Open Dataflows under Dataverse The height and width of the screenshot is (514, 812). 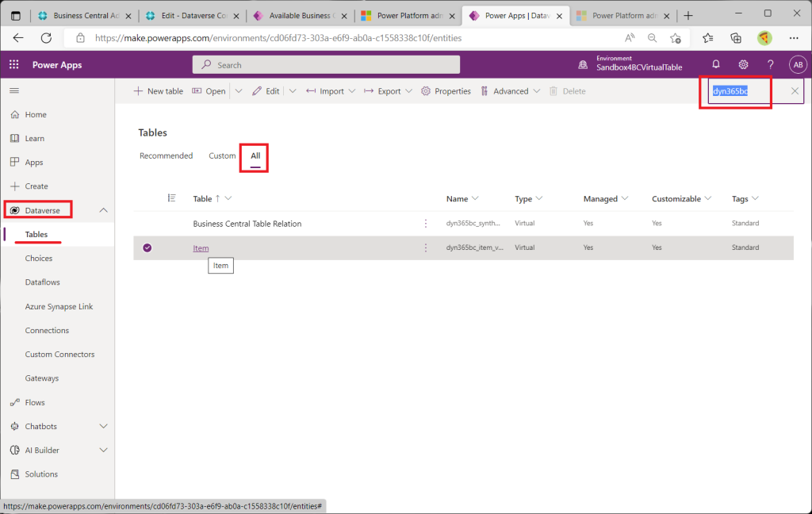[43, 282]
